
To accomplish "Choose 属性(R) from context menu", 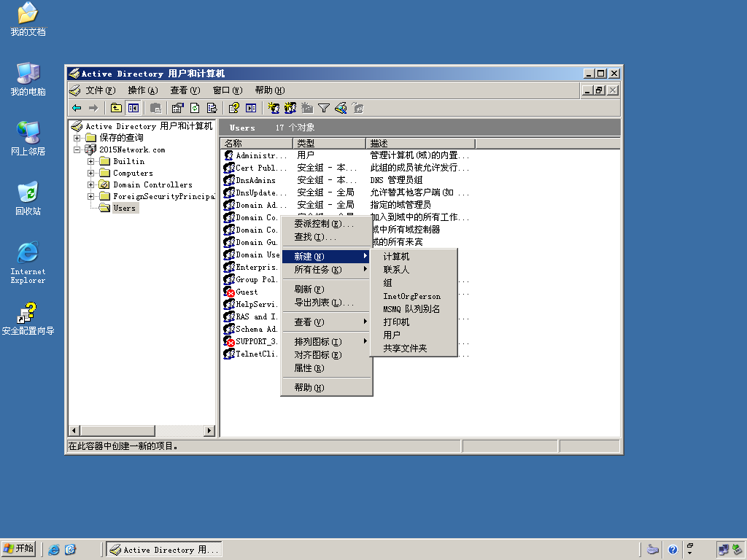I will pyautogui.click(x=326, y=368).
